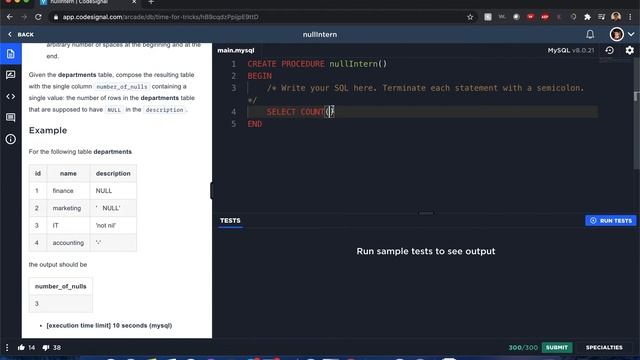Click the MySQL v8.0.21 language label
Image resolution: width=640 pixels, height=360 pixels.
pos(571,50)
